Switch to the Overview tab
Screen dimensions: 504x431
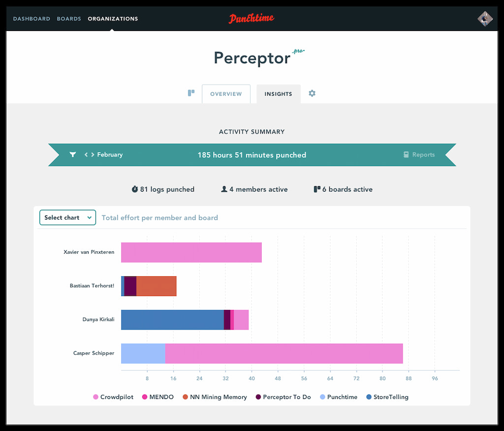pos(226,94)
